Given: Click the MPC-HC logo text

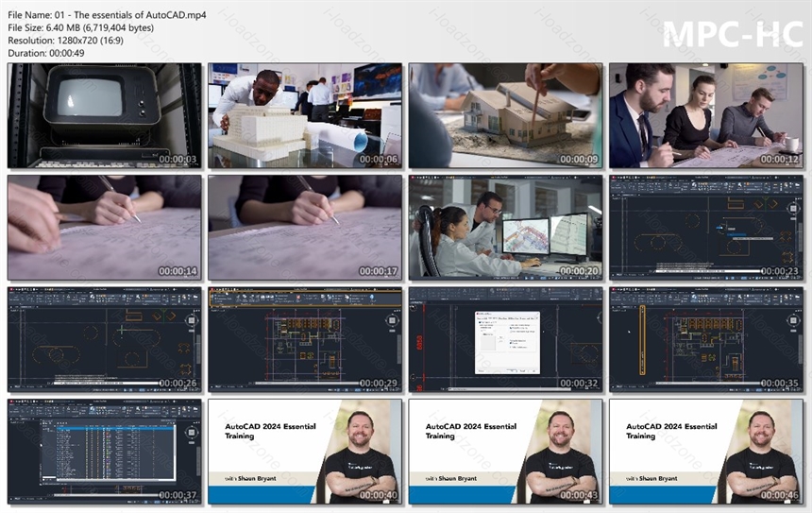Looking at the screenshot, I should [x=733, y=34].
